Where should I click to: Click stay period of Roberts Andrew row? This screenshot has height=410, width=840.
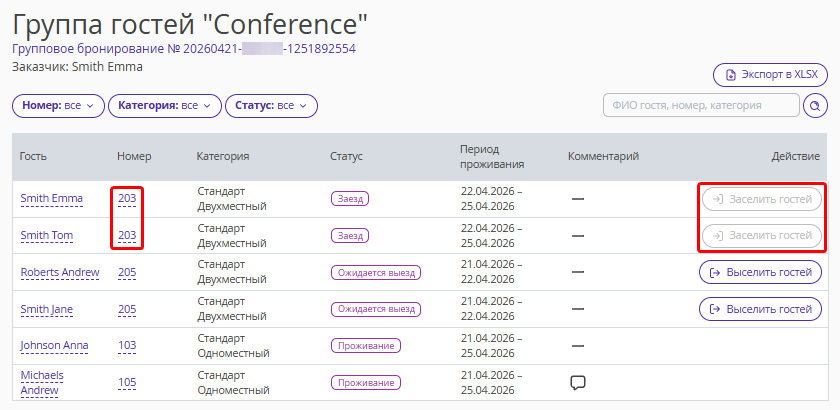point(491,272)
